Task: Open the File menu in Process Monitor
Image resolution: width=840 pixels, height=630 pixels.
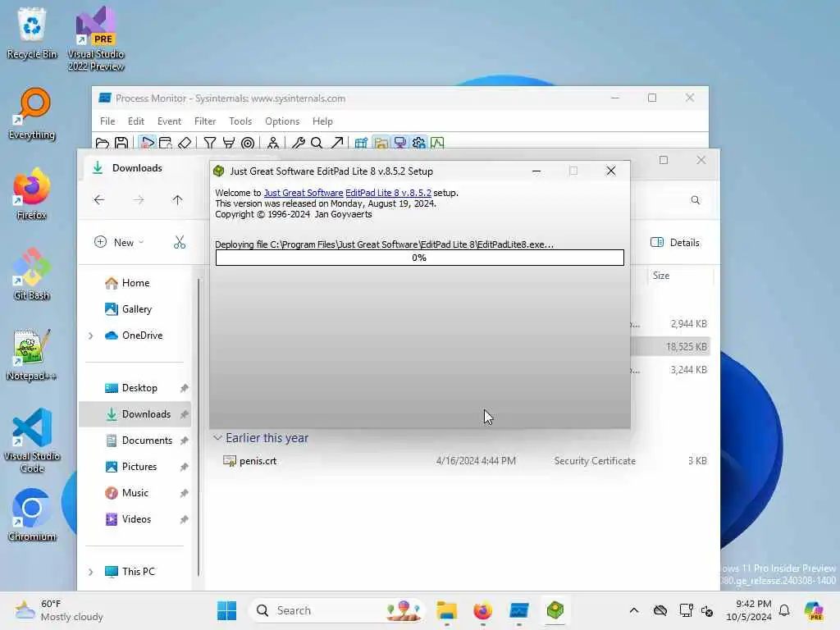Action: 107,121
